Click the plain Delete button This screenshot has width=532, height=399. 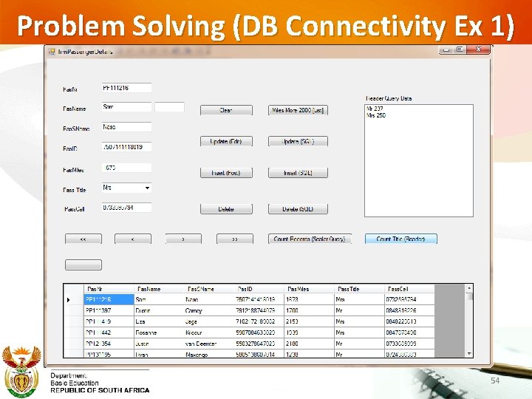(x=226, y=209)
